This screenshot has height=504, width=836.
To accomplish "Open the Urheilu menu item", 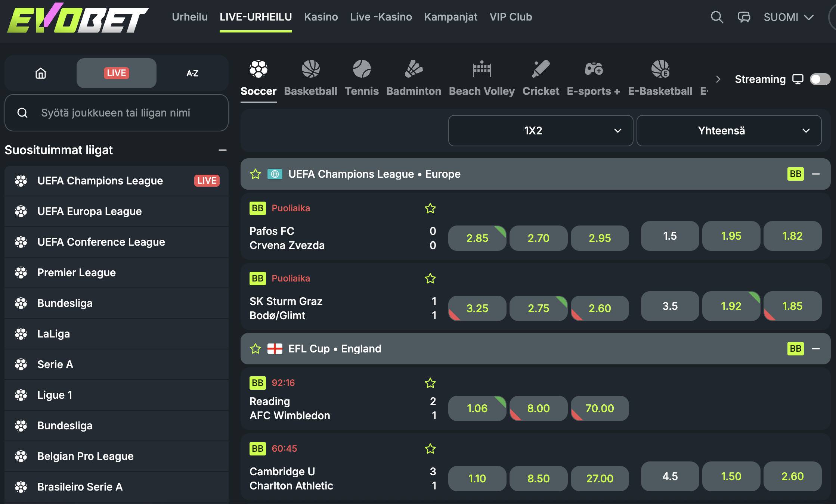I will click(189, 17).
